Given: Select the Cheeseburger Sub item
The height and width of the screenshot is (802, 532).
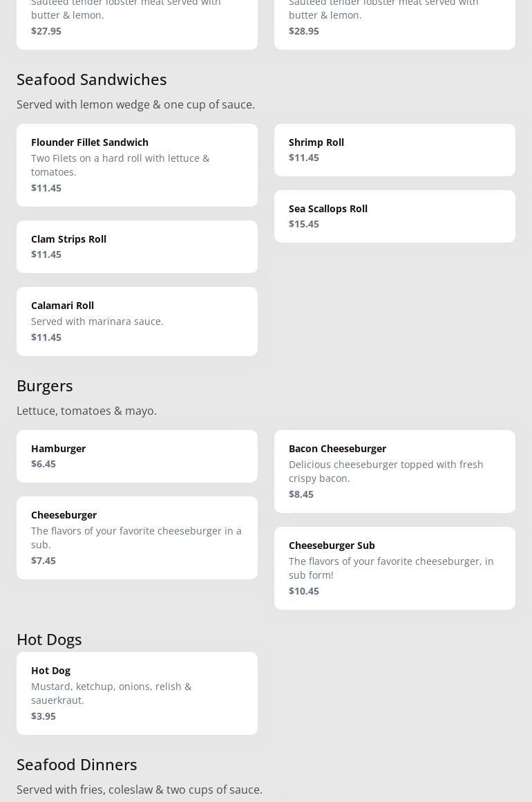Looking at the screenshot, I should (395, 568).
